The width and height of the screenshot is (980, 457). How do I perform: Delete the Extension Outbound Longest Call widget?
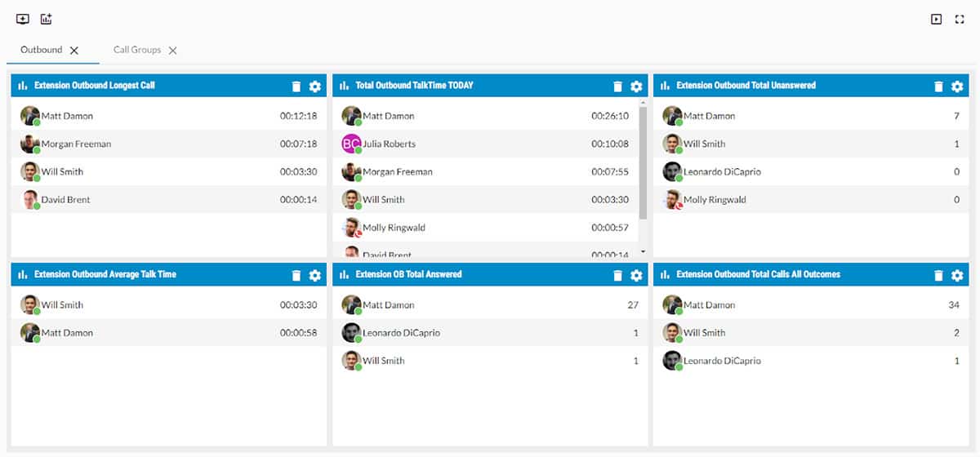[x=296, y=87]
